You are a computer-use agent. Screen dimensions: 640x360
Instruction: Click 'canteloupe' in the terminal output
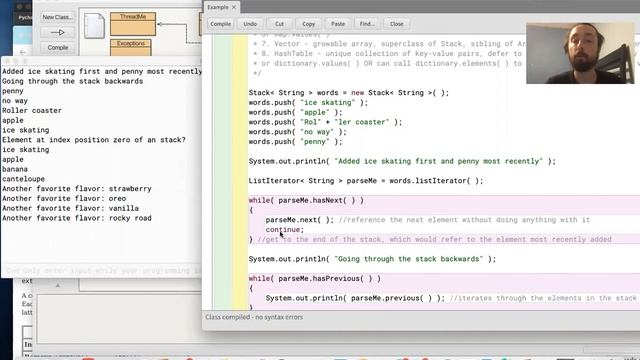[x=23, y=179]
